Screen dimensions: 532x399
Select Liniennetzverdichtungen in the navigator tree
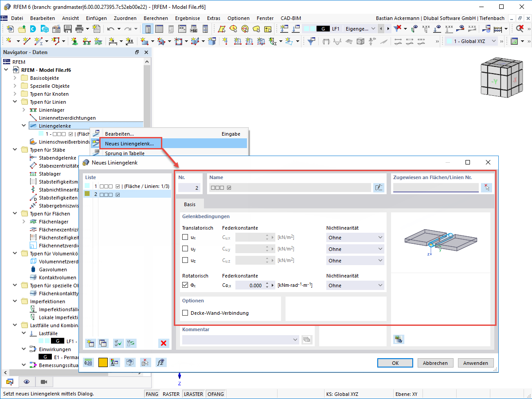point(67,118)
